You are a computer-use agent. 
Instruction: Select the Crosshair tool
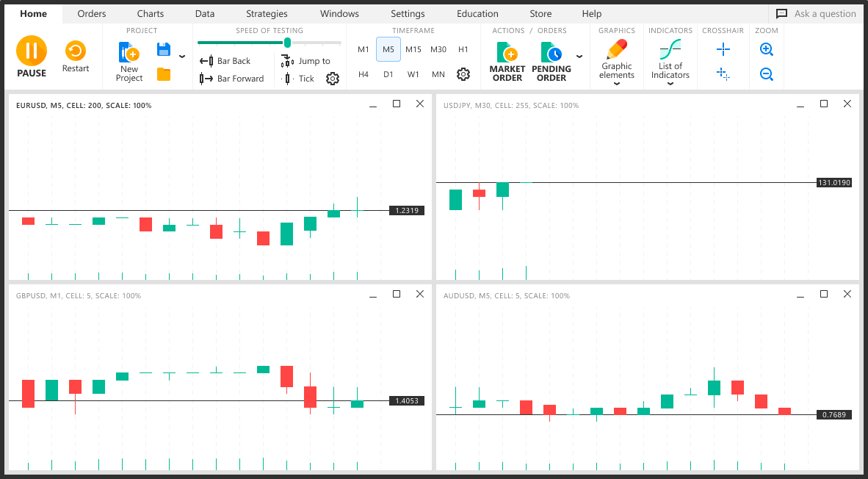(x=723, y=48)
